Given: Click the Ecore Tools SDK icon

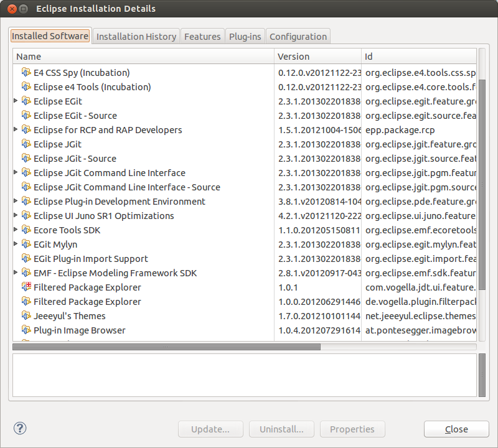Looking at the screenshot, I should point(26,230).
